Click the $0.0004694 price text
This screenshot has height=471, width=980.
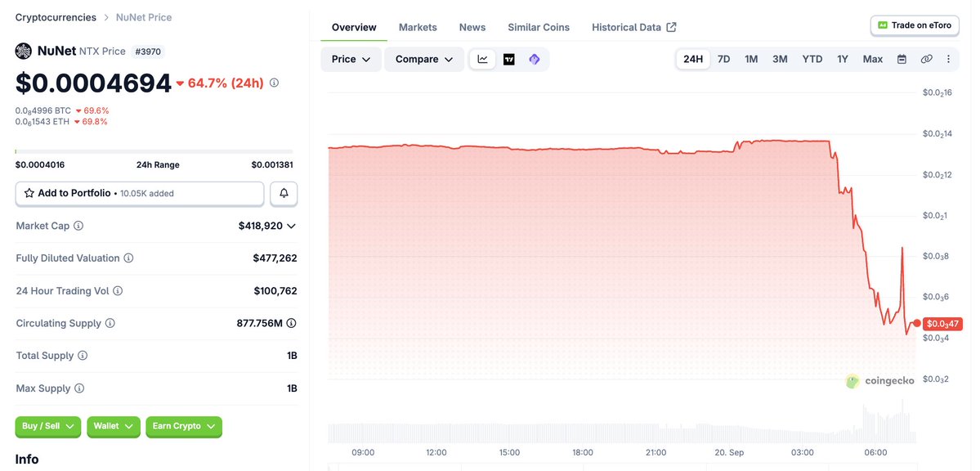93,83
